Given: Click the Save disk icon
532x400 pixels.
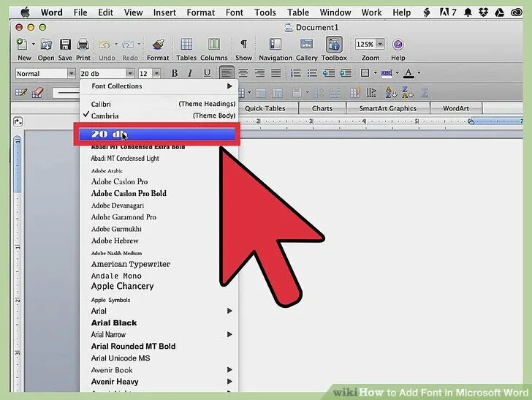Looking at the screenshot, I should pyautogui.click(x=65, y=44).
